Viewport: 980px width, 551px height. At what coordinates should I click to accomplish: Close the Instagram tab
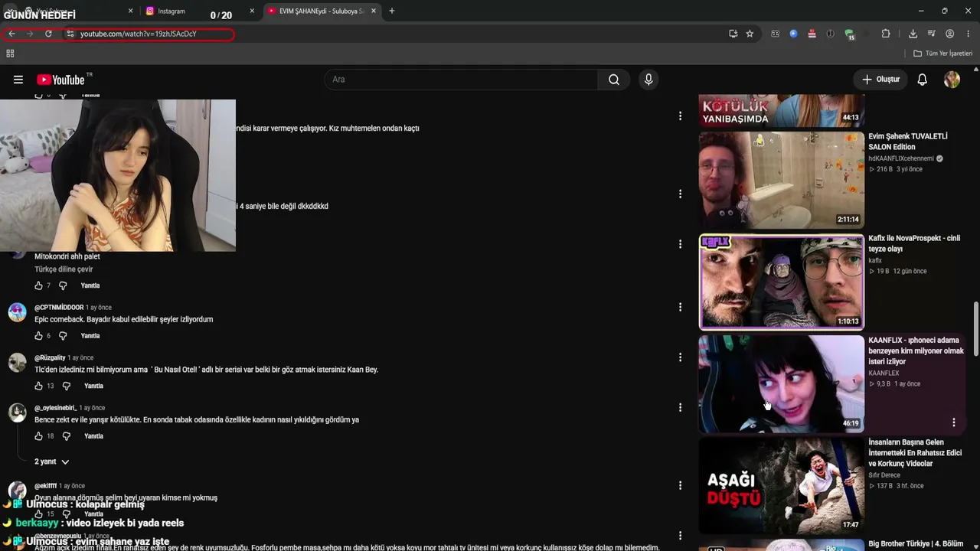252,11
